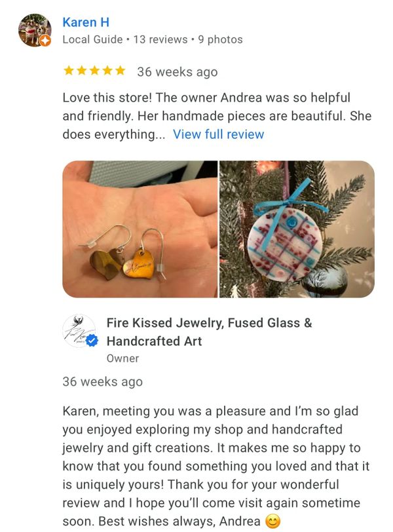Screen dimensions: 393x532
Task: Open the glass ornament photo
Action: 297,229
